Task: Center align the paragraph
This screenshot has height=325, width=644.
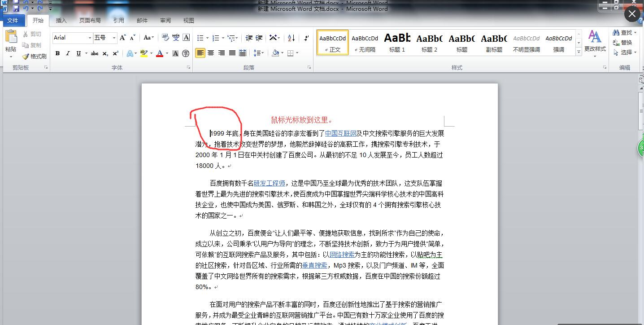Action: [211, 53]
